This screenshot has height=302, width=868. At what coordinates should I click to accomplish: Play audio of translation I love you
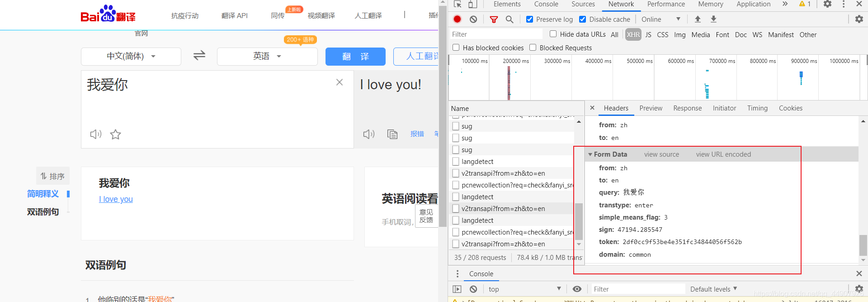(369, 134)
